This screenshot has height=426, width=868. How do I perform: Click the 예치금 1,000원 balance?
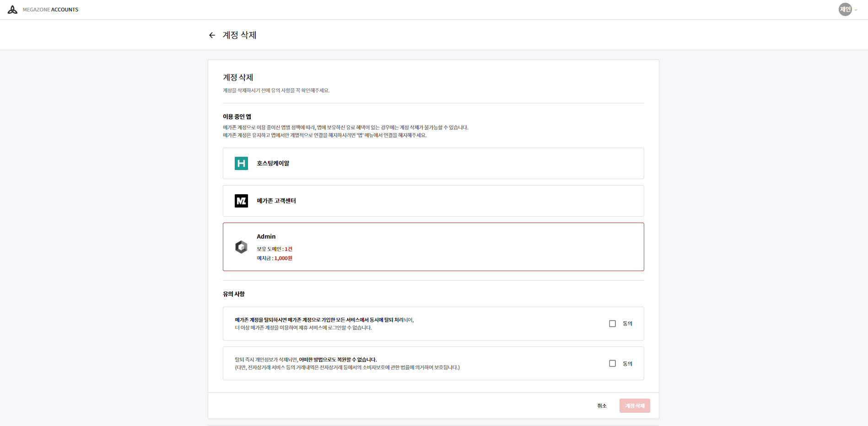pyautogui.click(x=283, y=258)
